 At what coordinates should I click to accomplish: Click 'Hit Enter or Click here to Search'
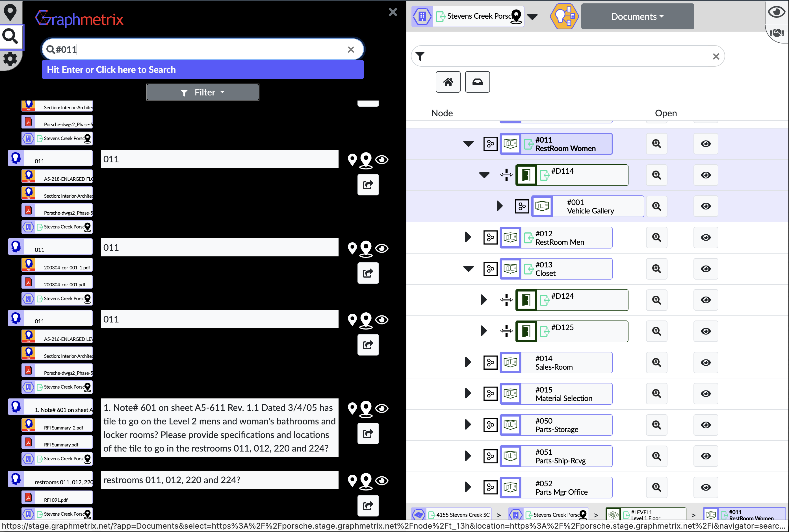point(203,69)
